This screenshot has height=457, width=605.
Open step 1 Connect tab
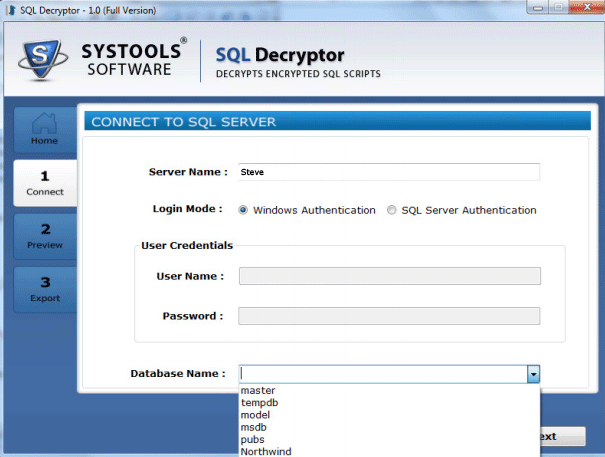45,183
